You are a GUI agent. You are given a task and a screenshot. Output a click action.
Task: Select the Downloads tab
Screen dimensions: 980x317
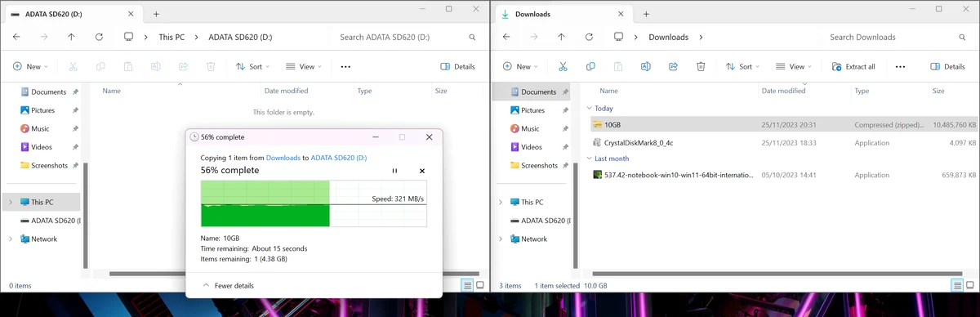click(x=563, y=14)
